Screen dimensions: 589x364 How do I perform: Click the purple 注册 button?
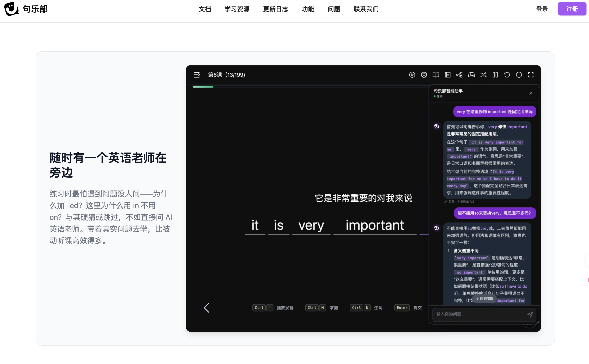point(572,9)
